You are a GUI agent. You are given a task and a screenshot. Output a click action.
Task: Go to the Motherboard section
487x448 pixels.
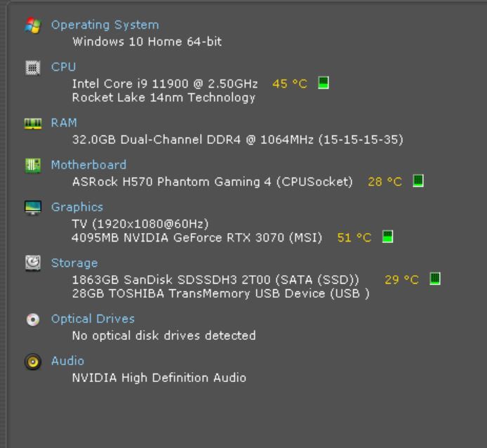tap(88, 165)
